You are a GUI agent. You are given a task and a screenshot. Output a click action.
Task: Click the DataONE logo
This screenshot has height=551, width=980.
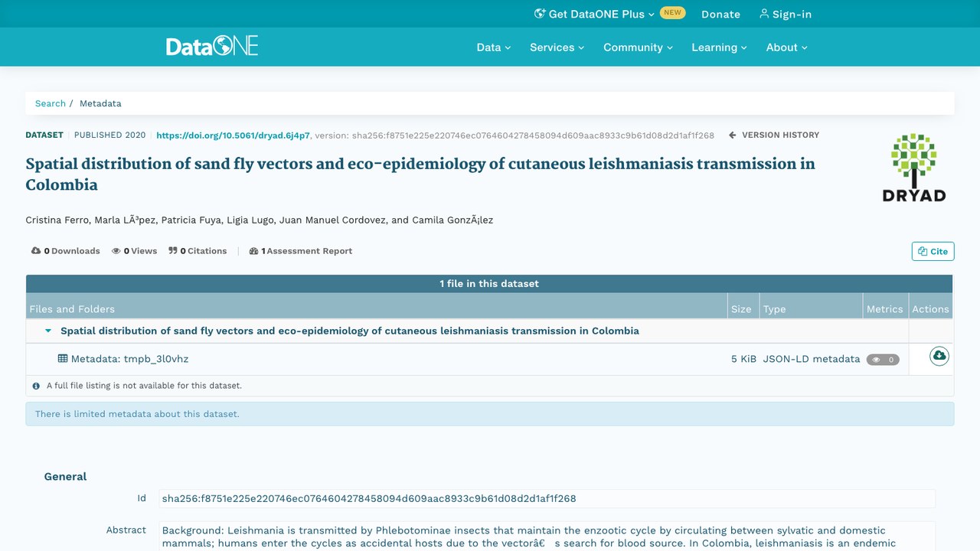pos(212,46)
